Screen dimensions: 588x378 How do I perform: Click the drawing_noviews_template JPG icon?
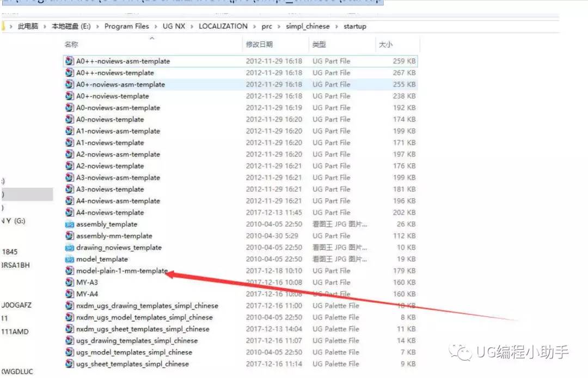click(x=69, y=248)
